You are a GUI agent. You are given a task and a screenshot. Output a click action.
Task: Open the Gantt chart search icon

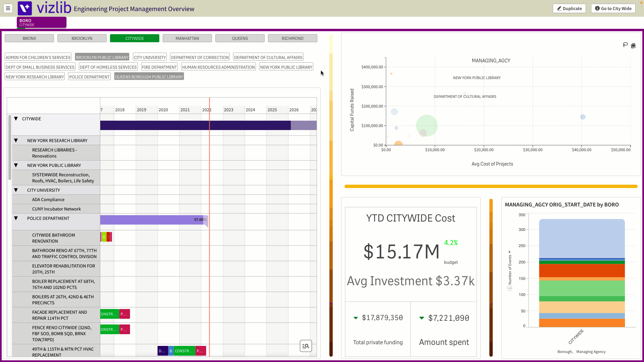[306, 346]
